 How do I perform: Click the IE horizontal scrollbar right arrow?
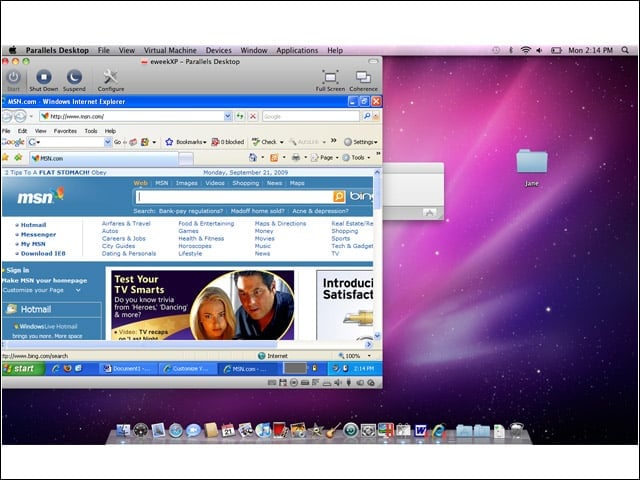pyautogui.click(x=369, y=344)
